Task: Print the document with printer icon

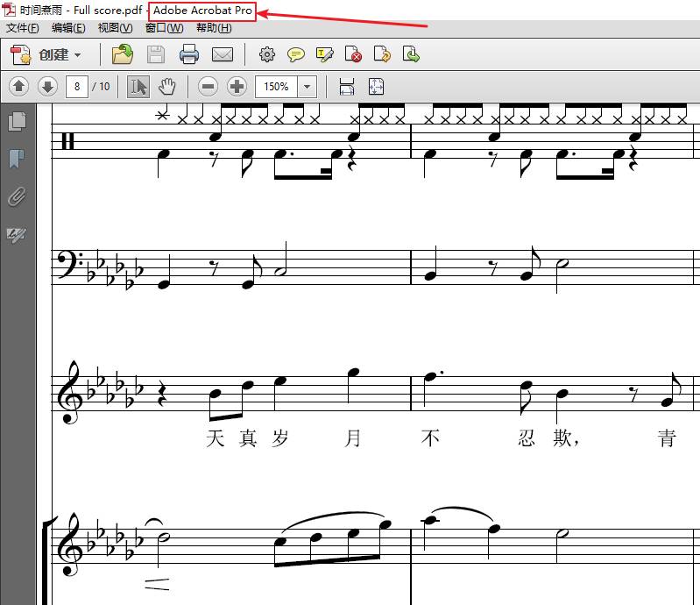Action: 189,54
